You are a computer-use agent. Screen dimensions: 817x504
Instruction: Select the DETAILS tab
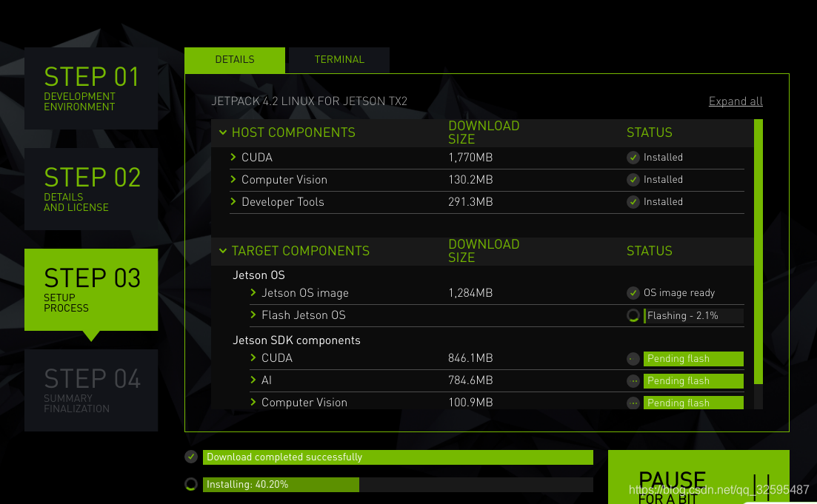pos(235,59)
